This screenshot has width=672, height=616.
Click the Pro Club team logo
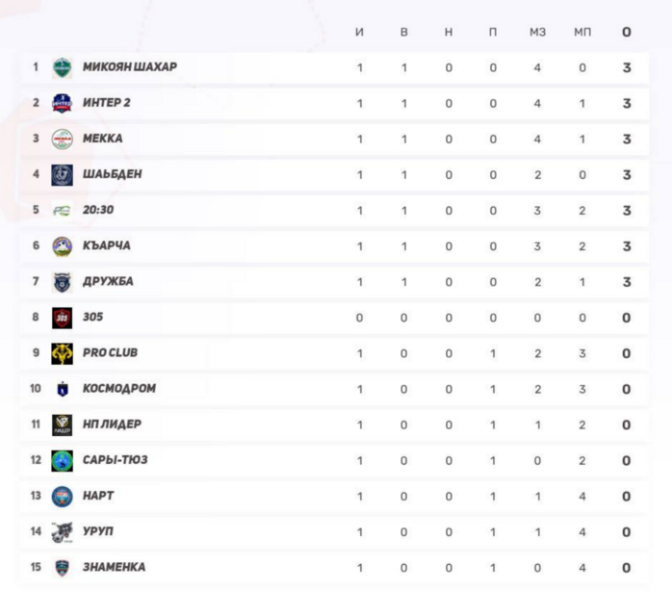pos(62,353)
